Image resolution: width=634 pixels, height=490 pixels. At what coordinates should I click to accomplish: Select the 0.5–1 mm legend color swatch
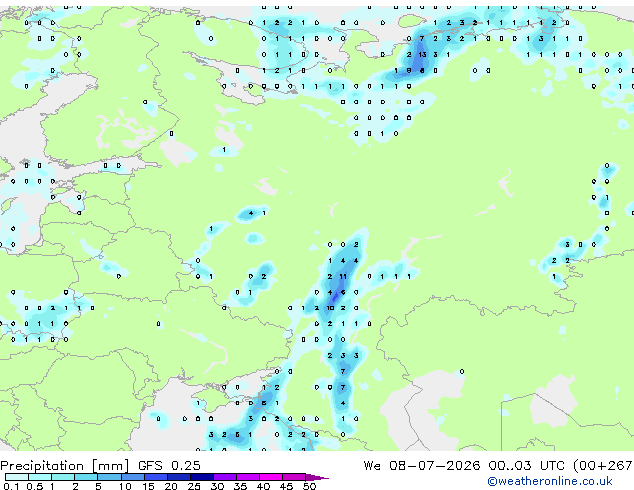[x=40, y=477]
